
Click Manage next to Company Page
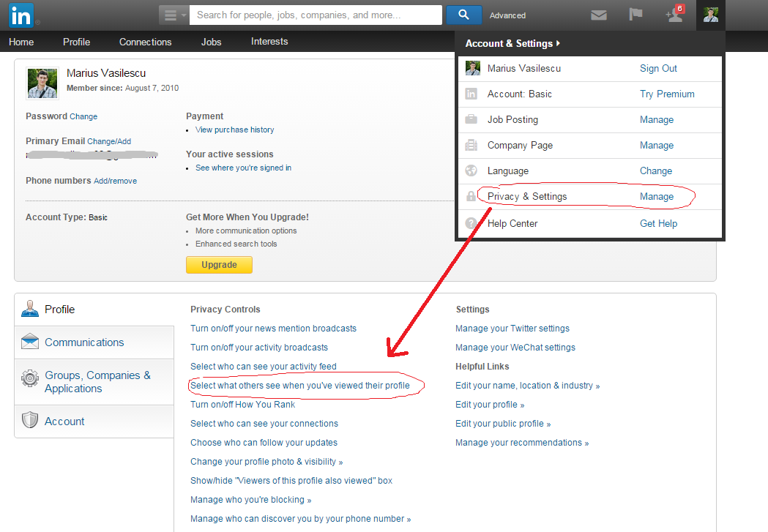pos(656,146)
